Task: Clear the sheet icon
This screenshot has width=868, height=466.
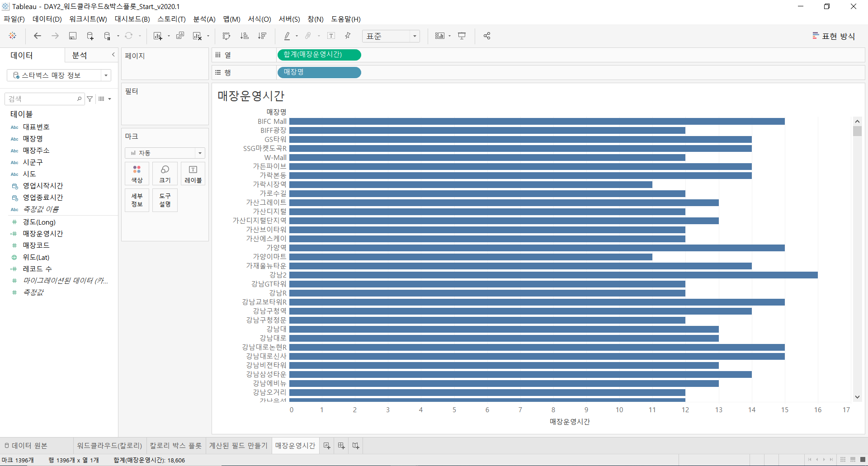Action: pos(197,36)
